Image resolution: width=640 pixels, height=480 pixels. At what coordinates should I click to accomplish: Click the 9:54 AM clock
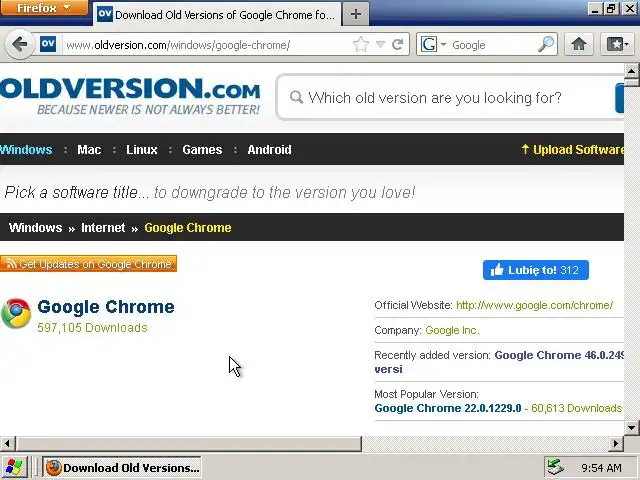tap(601, 467)
